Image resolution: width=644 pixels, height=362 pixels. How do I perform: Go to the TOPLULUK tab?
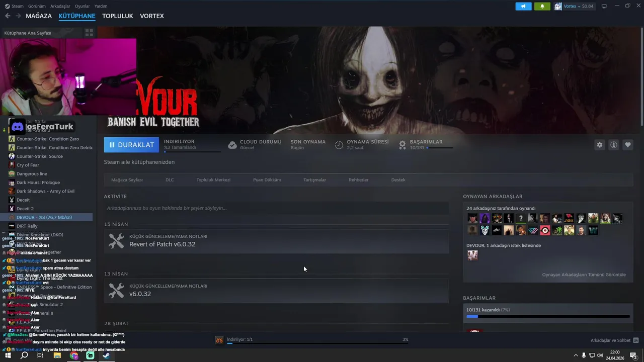(118, 16)
